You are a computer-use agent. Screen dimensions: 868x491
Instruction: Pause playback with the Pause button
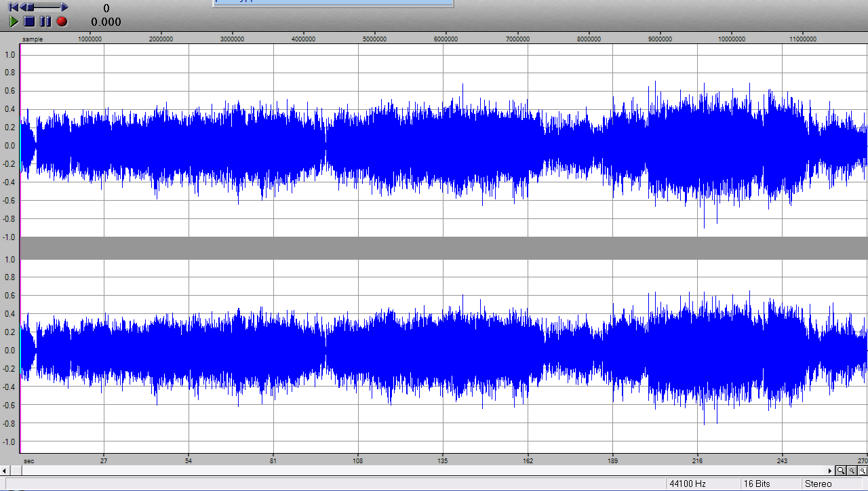(45, 22)
